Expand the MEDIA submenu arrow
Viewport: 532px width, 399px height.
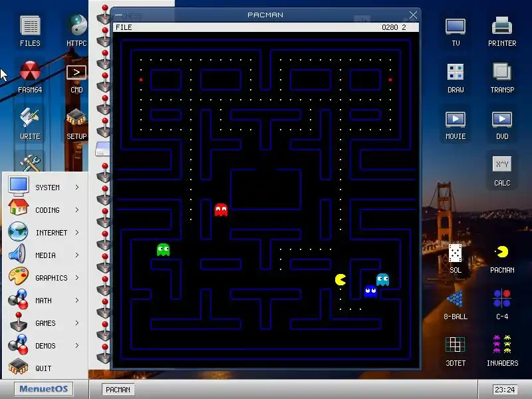click(x=77, y=255)
